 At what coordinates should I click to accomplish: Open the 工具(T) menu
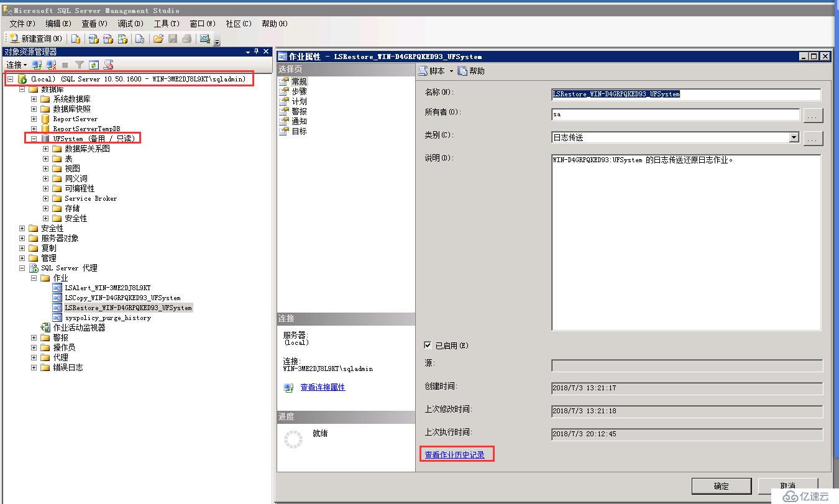167,24
